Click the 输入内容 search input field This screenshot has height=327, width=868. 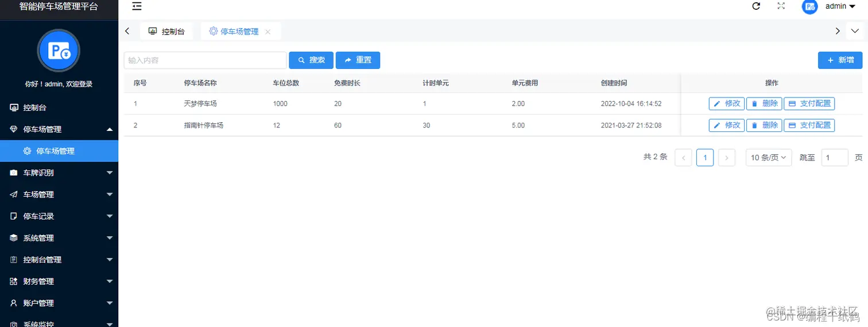[x=205, y=60]
